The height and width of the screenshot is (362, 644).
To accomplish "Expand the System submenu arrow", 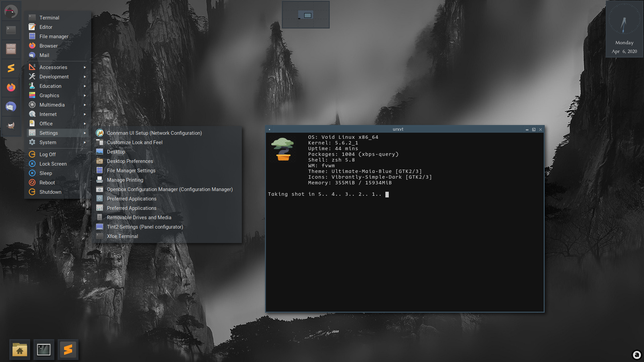I will pyautogui.click(x=85, y=142).
